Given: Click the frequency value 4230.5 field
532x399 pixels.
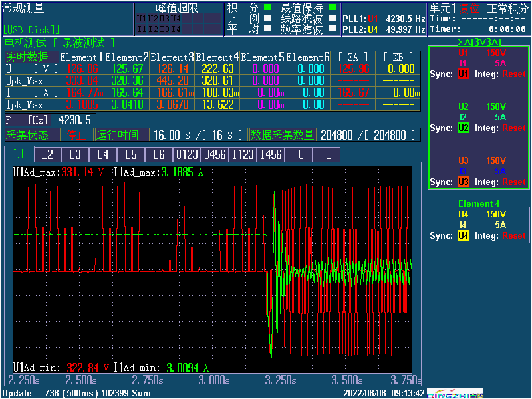Looking at the screenshot, I should pyautogui.click(x=75, y=120).
